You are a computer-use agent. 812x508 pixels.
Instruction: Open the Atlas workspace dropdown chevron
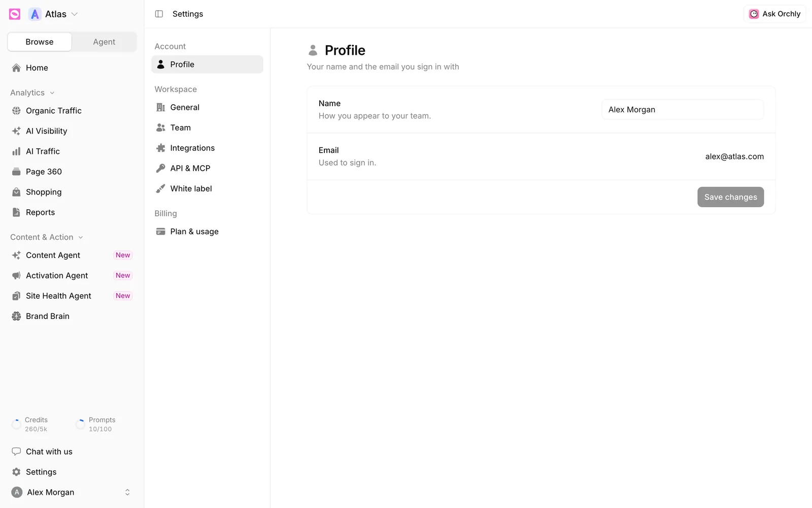pos(75,14)
